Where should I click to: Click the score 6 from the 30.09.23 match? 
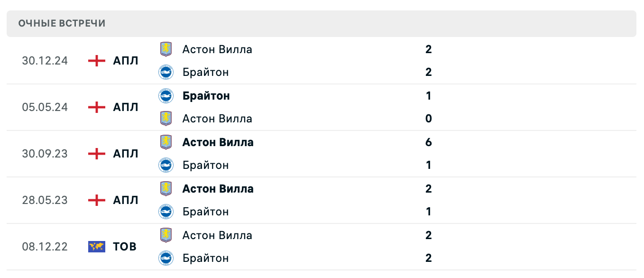click(x=428, y=142)
